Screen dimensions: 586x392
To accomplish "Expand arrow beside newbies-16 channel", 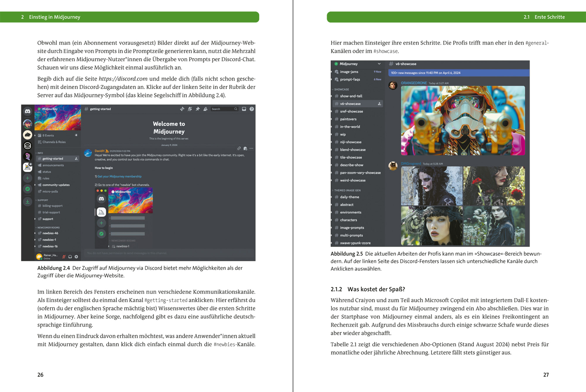I will [35, 246].
